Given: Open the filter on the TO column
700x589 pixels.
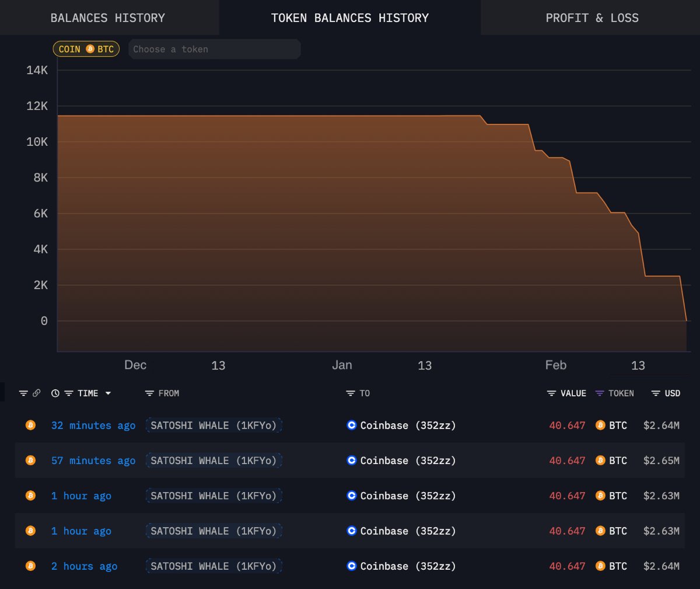Looking at the screenshot, I should (x=350, y=393).
